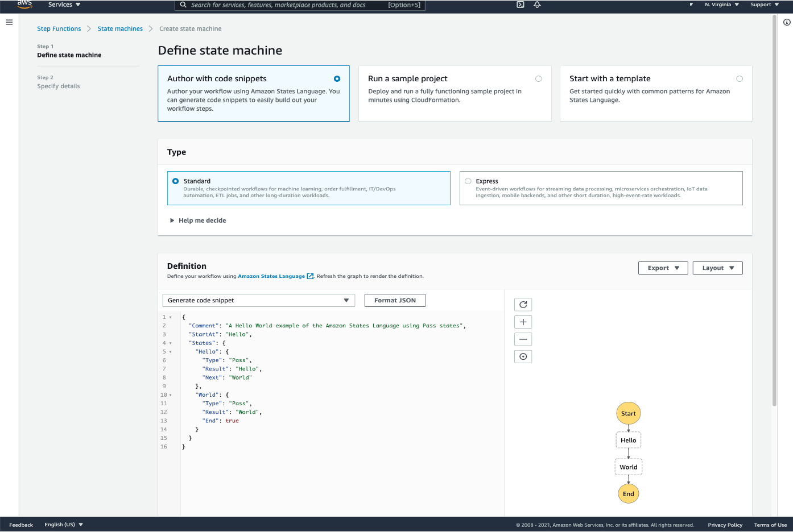Refresh the workflow graph
This screenshot has height=532, width=793.
tap(523, 305)
